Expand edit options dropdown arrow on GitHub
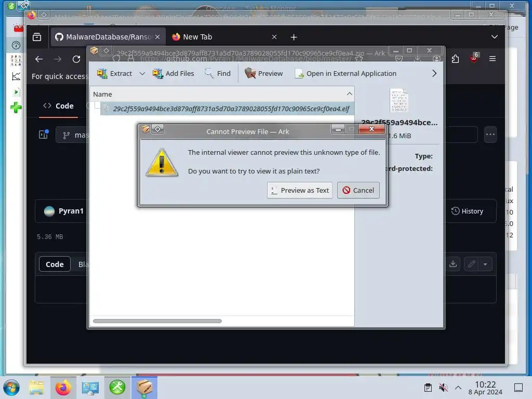This screenshot has width=532, height=399. (485, 264)
